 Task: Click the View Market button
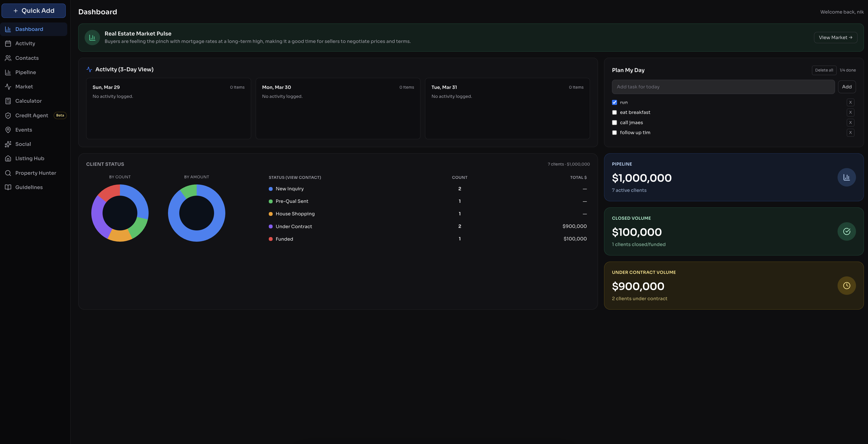tap(835, 37)
